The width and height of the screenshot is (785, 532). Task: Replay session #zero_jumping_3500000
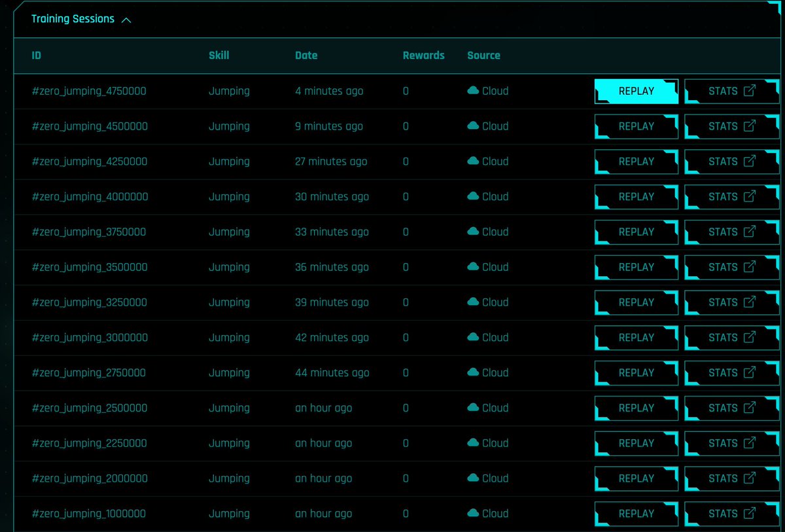pyautogui.click(x=636, y=268)
